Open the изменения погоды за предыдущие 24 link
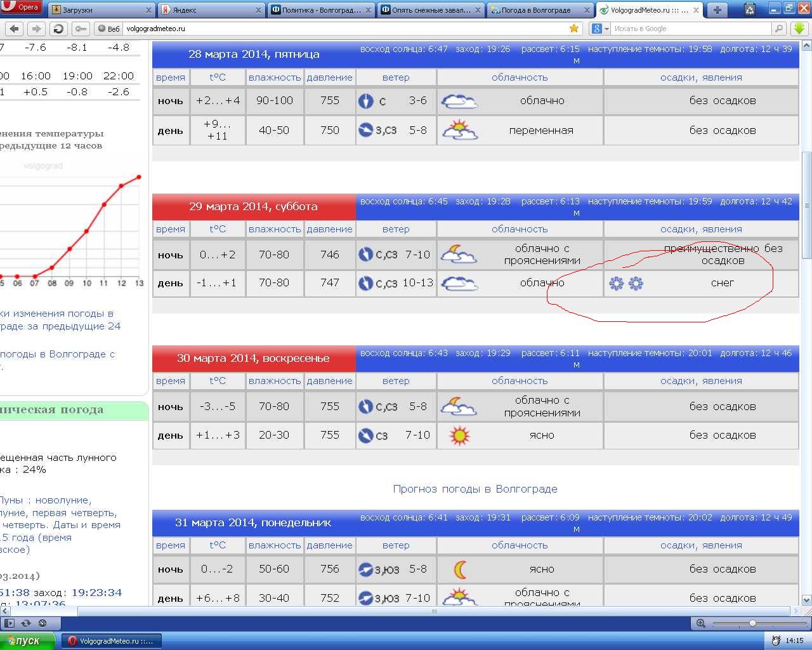The width and height of the screenshot is (812, 650). 60,320
